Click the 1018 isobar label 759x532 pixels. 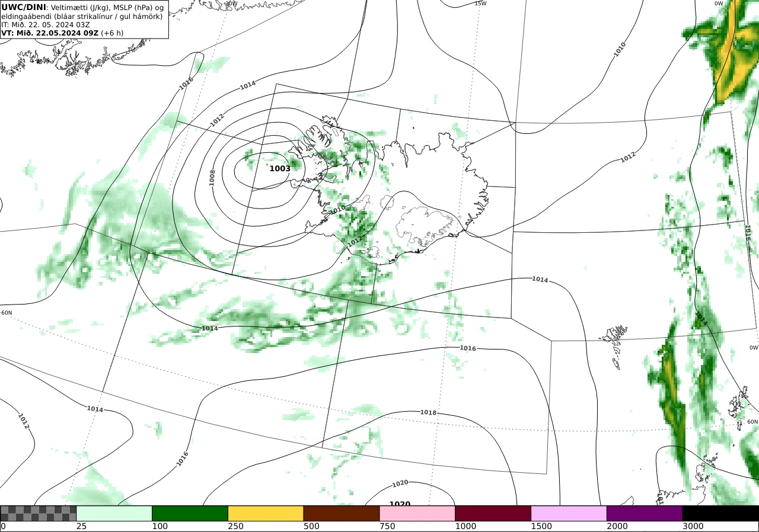428,412
